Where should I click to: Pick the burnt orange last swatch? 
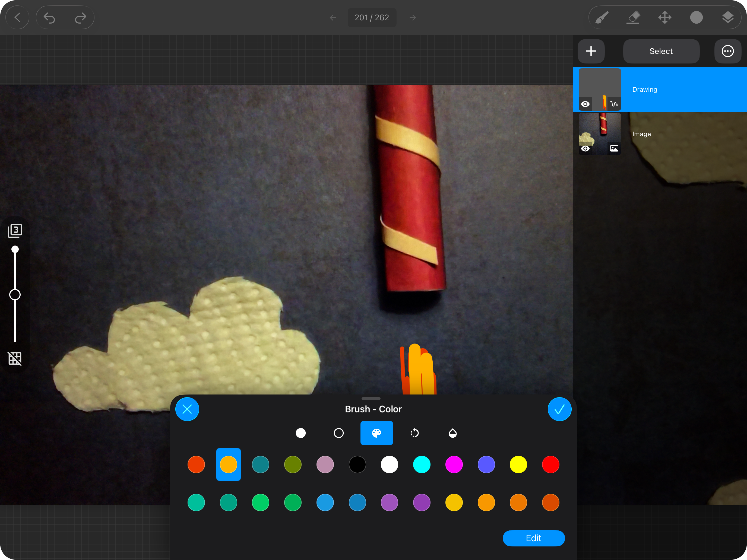point(550,502)
